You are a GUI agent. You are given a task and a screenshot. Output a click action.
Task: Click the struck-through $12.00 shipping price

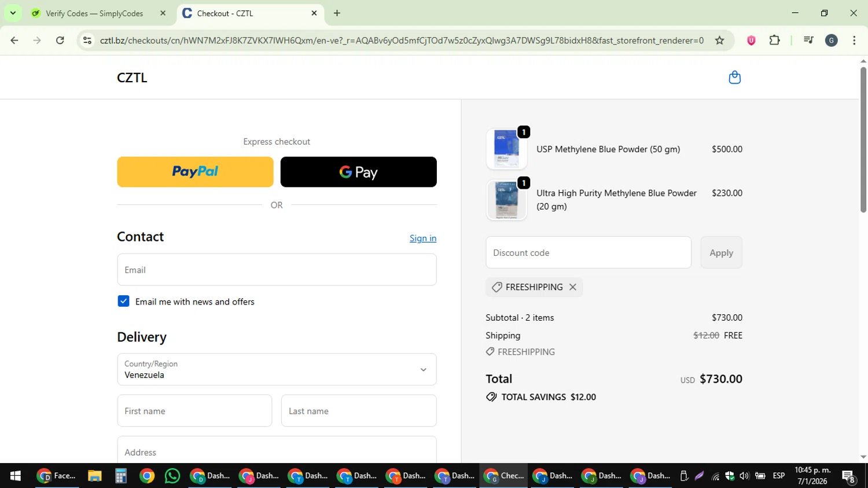[x=706, y=335]
